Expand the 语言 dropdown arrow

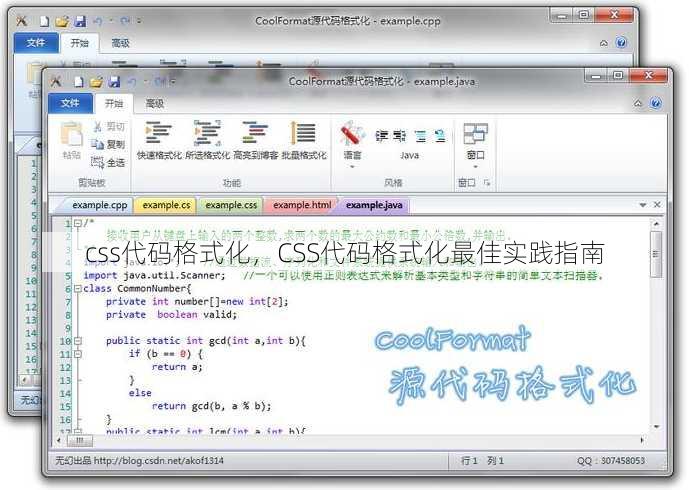[x=352, y=167]
